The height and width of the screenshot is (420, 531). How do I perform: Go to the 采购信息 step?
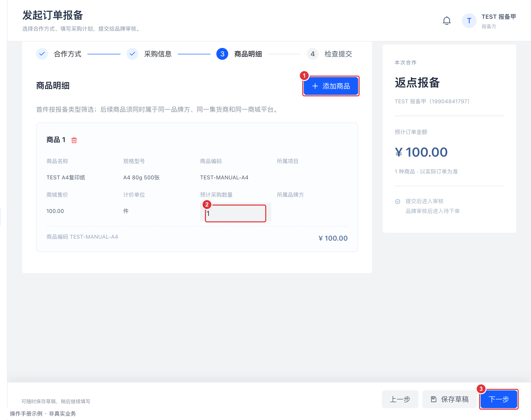158,54
